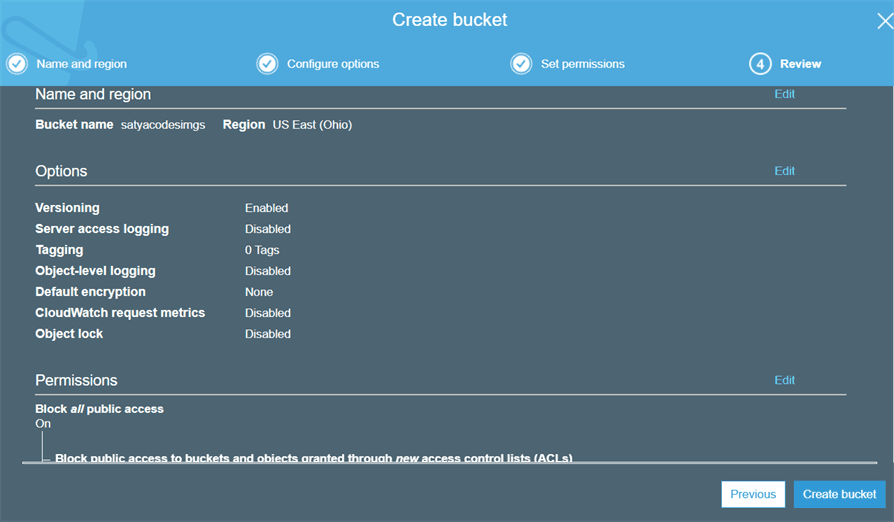Click the Versioning Enabled value
This screenshot has width=894, height=522.
point(266,208)
